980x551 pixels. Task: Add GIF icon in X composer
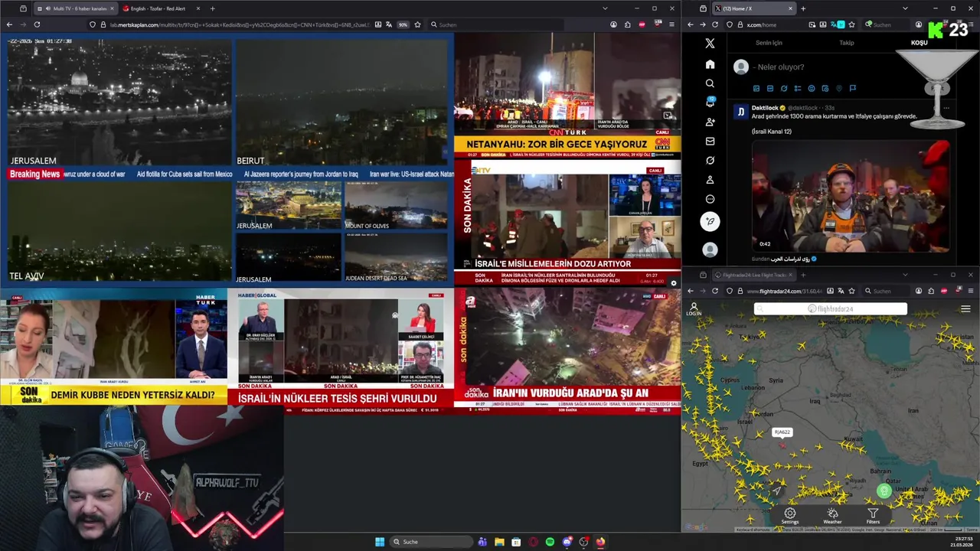coord(770,89)
